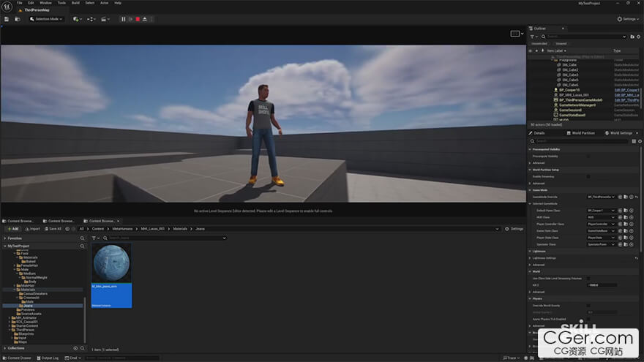Click the add Collection plus icon

click(x=75, y=348)
